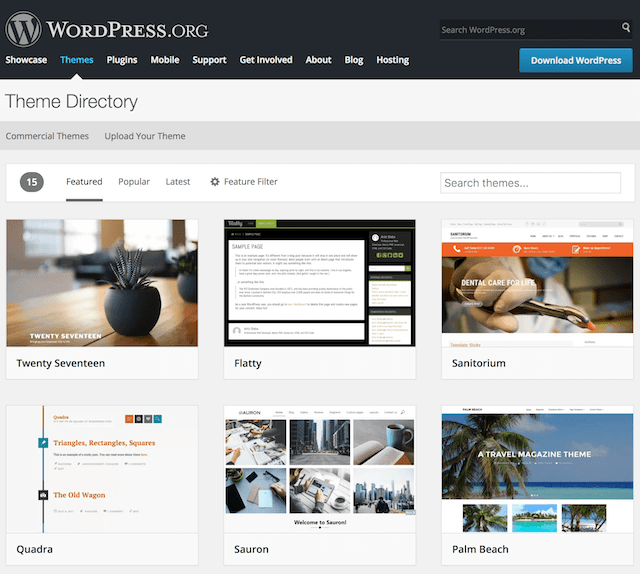This screenshot has width=640, height=574.
Task: Open the Blog menu item
Action: pos(354,60)
